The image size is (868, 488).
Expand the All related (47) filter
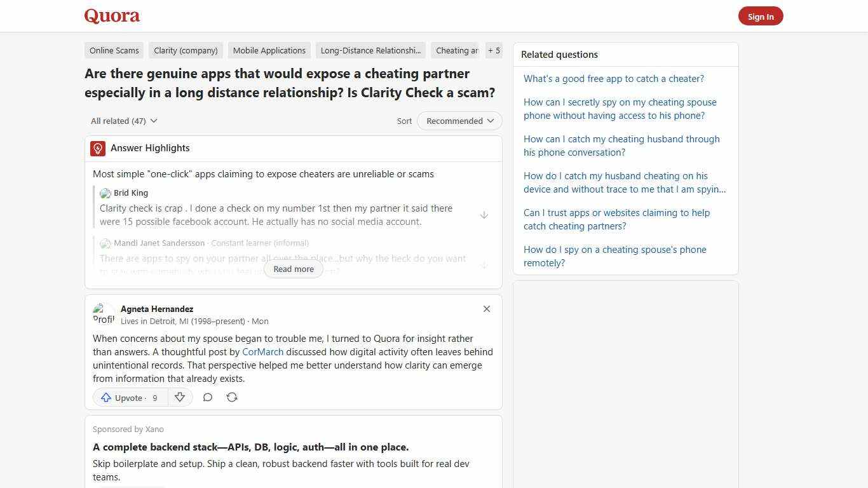pyautogui.click(x=123, y=121)
